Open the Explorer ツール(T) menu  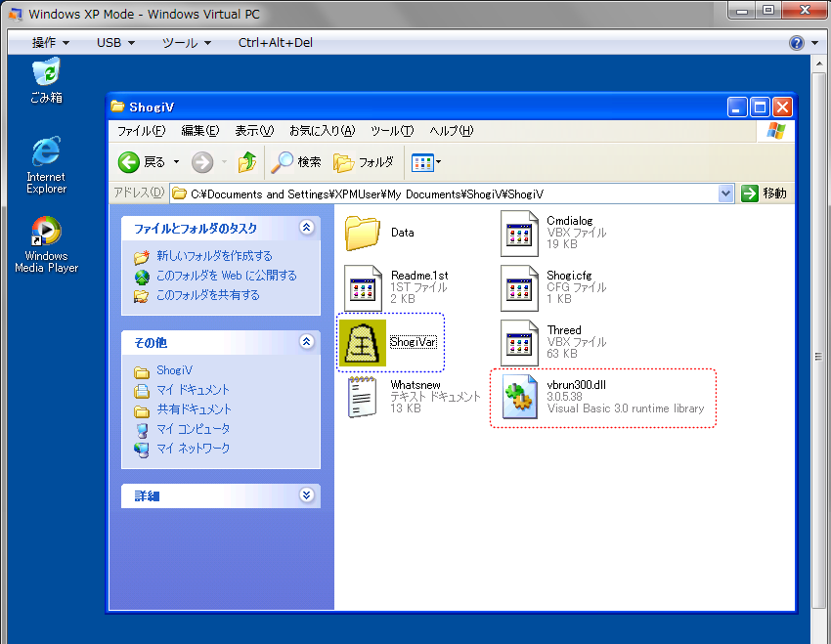click(x=392, y=131)
